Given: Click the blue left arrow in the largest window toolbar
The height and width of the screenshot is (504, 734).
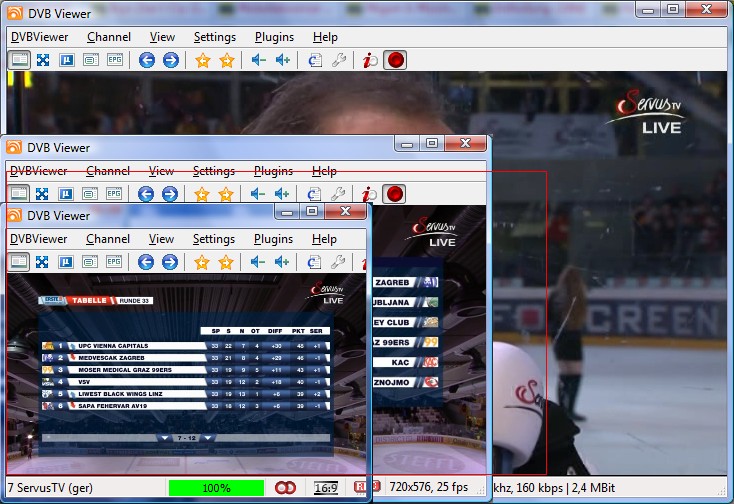Looking at the screenshot, I should point(147,60).
